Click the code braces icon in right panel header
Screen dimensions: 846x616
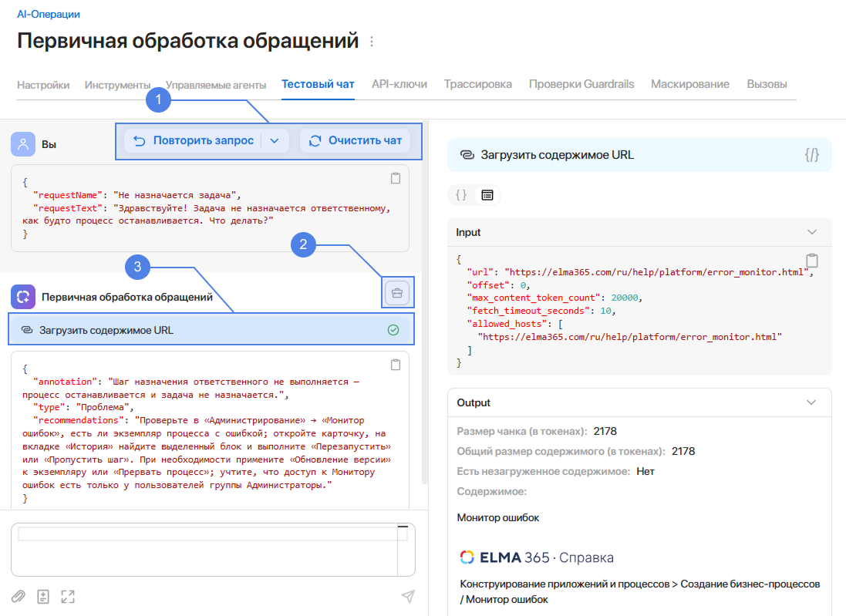(811, 155)
